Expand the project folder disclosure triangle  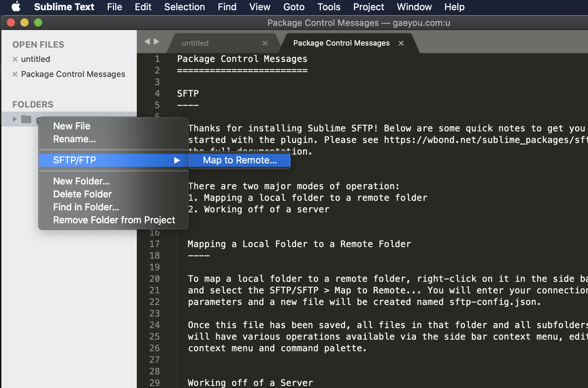pyautogui.click(x=15, y=119)
